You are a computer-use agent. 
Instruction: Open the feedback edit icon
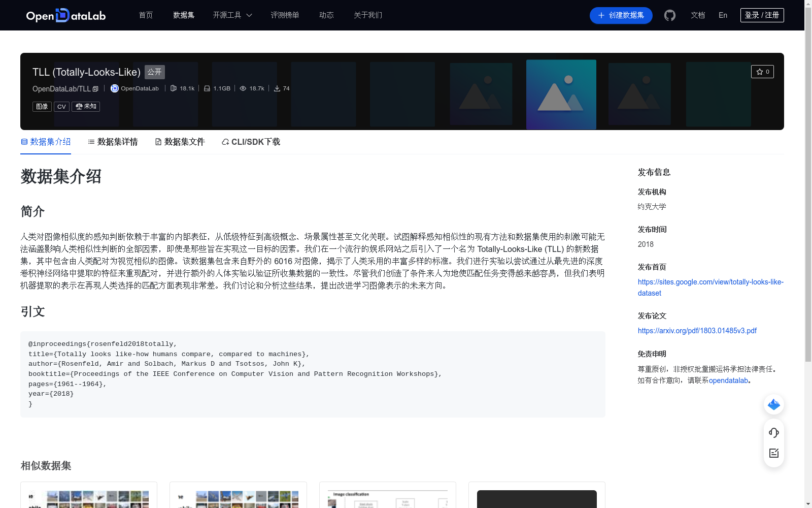tap(774, 453)
